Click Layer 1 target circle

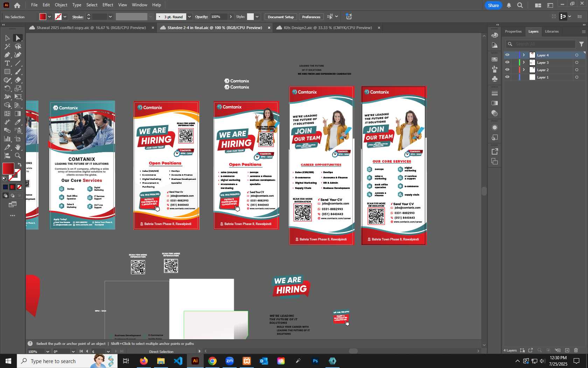tap(577, 77)
